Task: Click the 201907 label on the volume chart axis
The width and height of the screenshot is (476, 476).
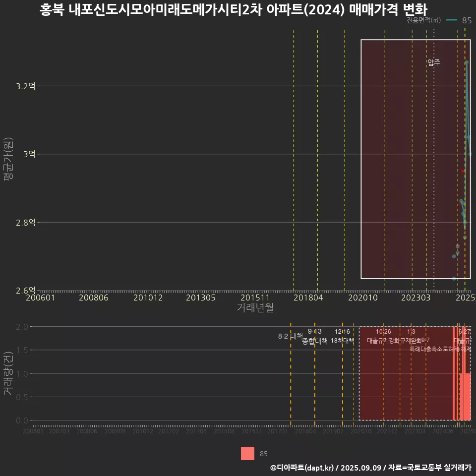Action: pos(333,431)
